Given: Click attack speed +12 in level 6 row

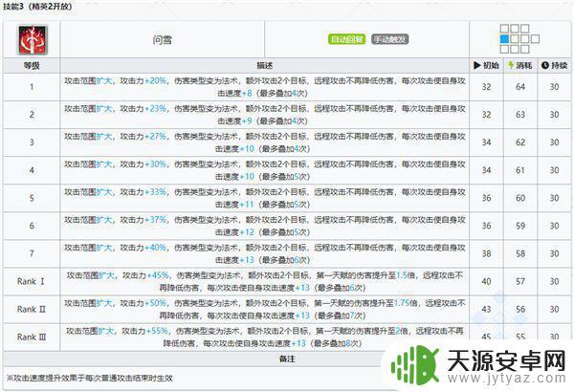Looking at the screenshot, I should tap(247, 232).
